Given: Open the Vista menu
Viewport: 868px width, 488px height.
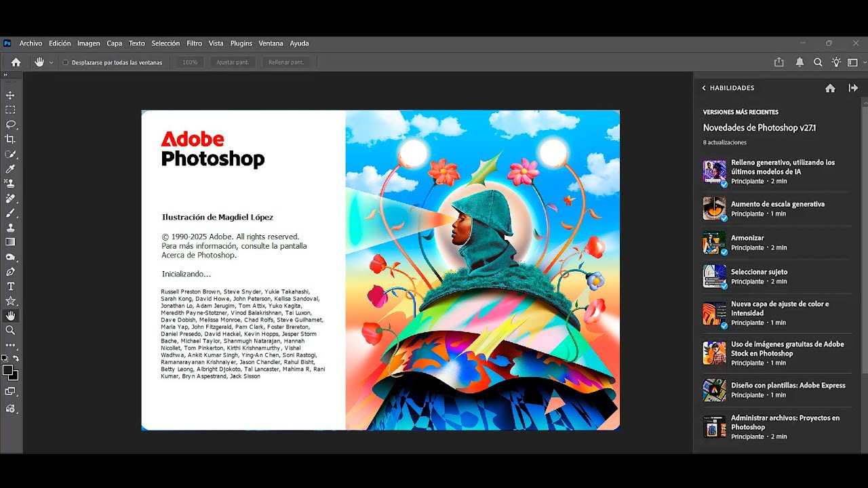Looking at the screenshot, I should [x=216, y=43].
